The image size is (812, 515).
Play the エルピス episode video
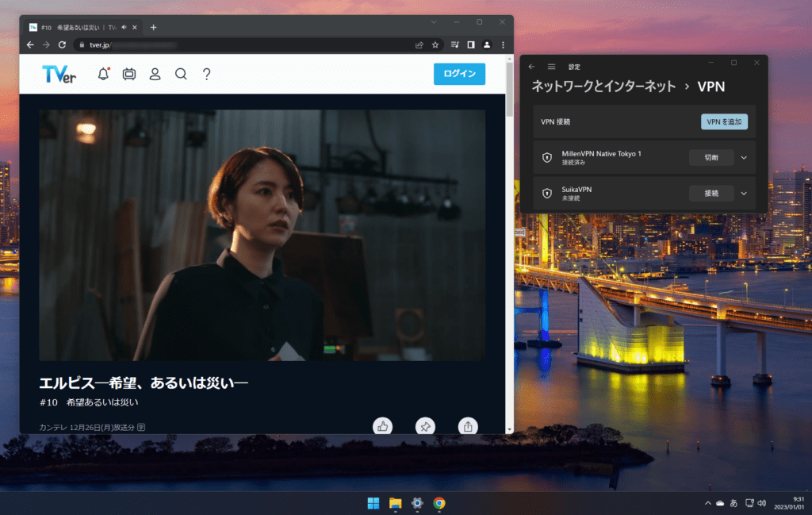[262, 235]
